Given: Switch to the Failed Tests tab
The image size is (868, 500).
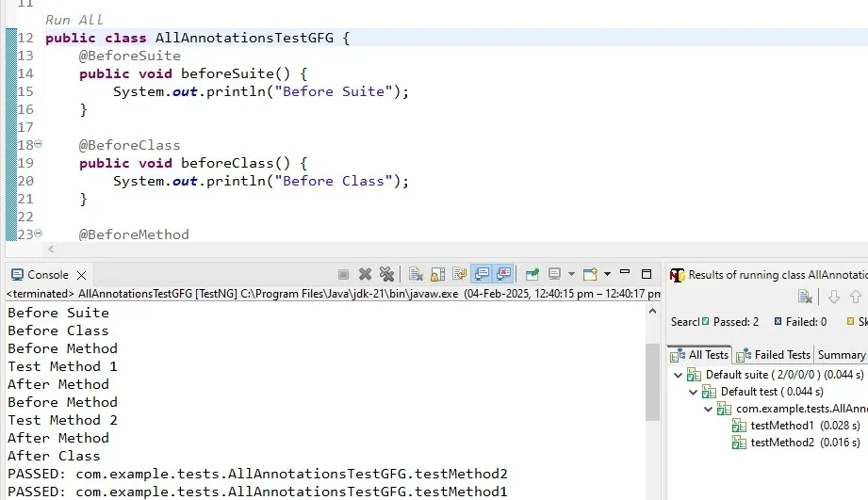Looking at the screenshot, I should click(774, 355).
